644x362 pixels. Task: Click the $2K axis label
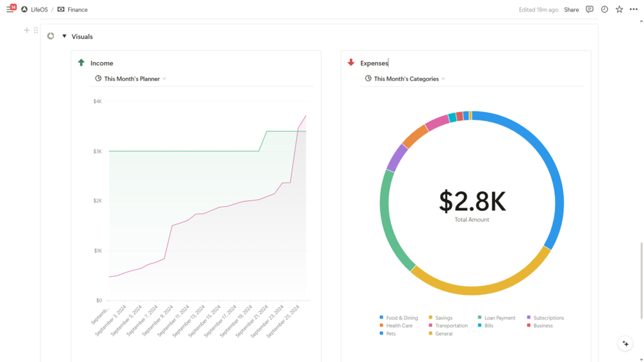97,201
